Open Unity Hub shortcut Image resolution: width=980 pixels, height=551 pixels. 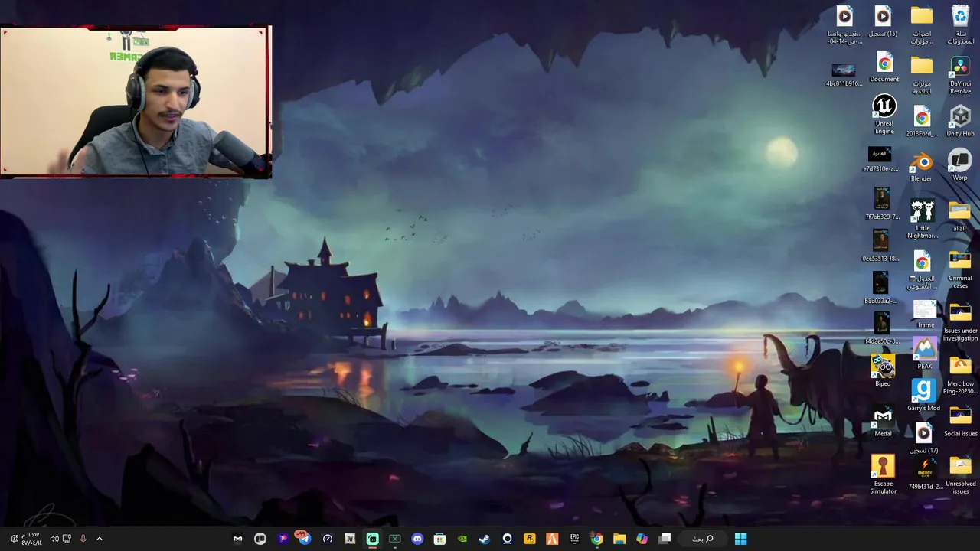point(960,121)
